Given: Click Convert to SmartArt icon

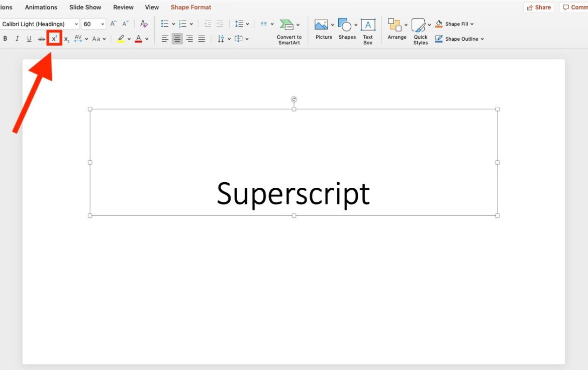Looking at the screenshot, I should pyautogui.click(x=287, y=25).
